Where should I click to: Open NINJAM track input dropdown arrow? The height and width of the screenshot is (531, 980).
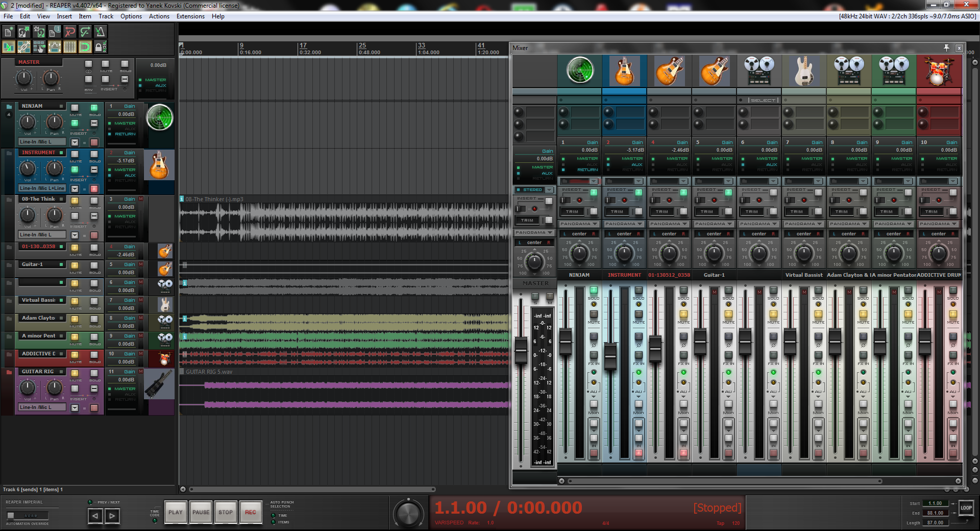75,142
